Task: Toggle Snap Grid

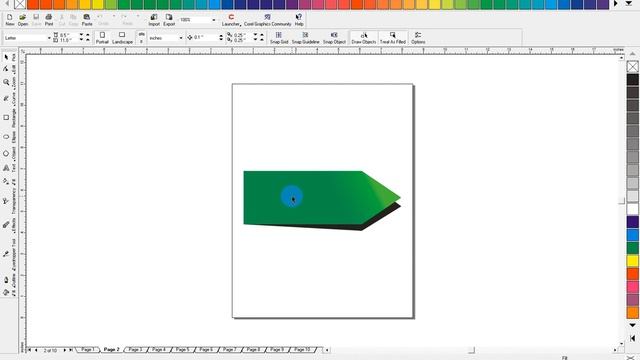Action: [279, 38]
